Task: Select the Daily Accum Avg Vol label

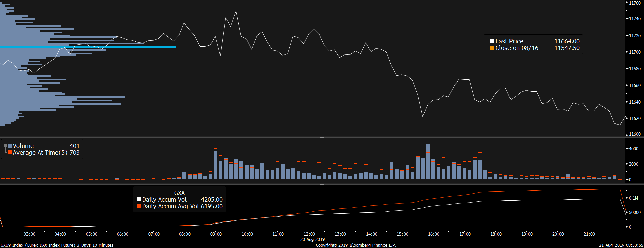Action: (x=170, y=206)
